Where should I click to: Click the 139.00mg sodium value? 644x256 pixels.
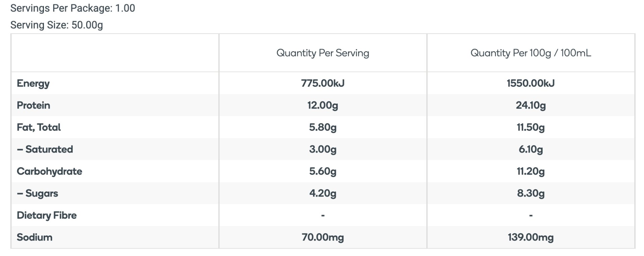531,237
